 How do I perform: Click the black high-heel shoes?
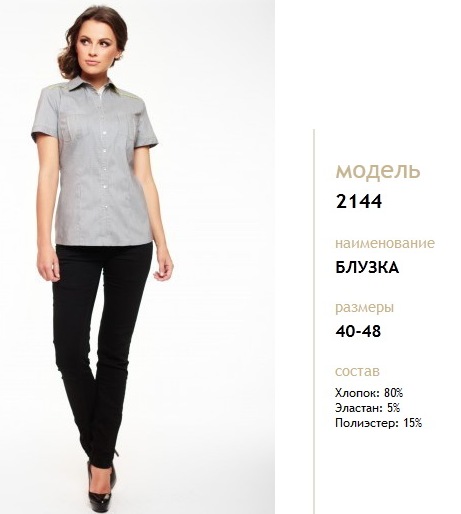[x=102, y=485]
